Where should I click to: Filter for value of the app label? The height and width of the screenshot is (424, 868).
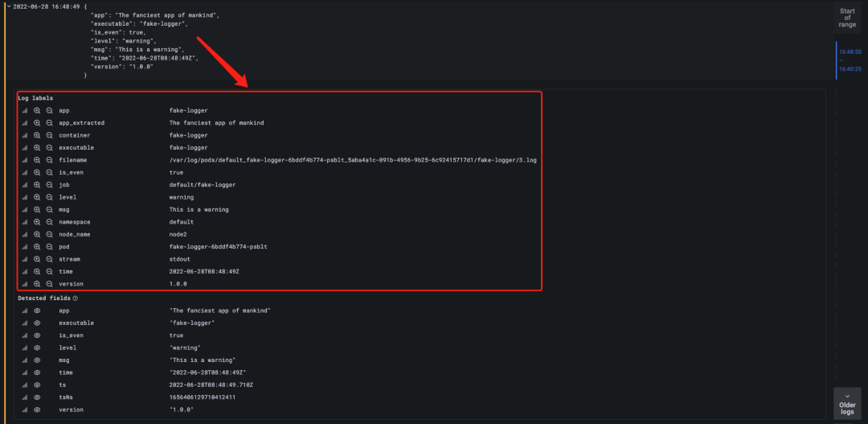pyautogui.click(x=37, y=110)
